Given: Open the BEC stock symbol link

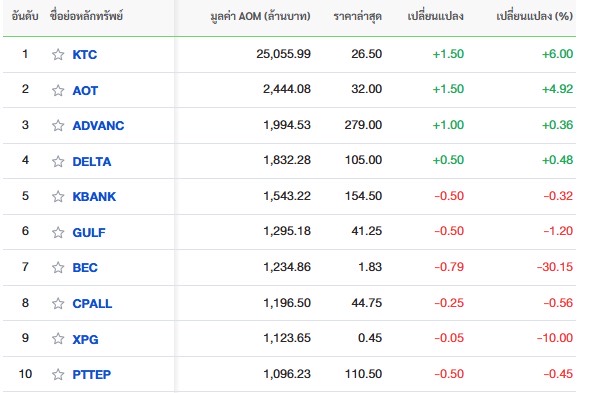Looking at the screenshot, I should click(85, 268).
